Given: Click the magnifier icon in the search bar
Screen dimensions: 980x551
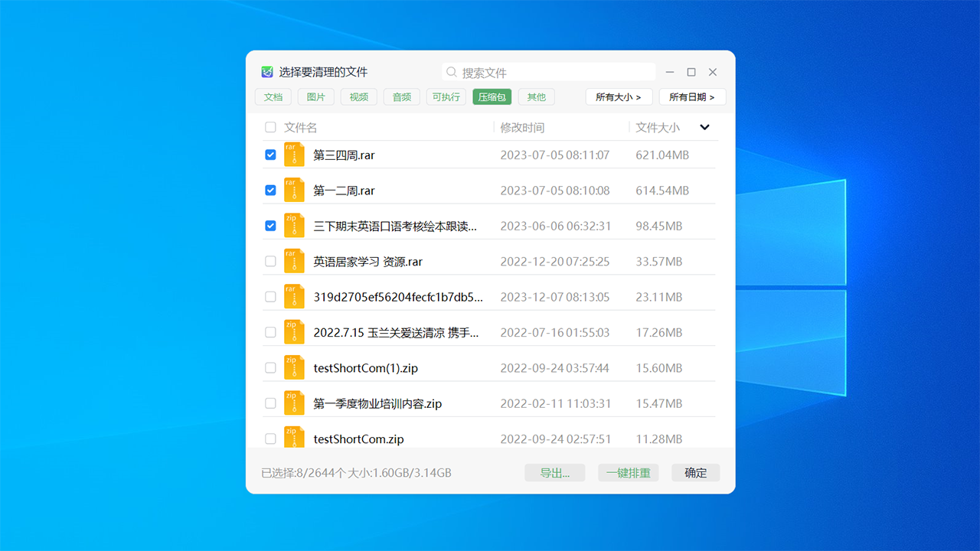Looking at the screenshot, I should [x=451, y=71].
